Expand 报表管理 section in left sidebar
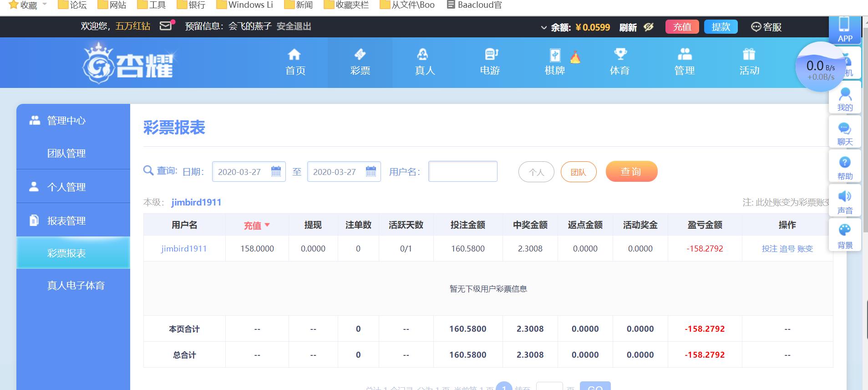The height and width of the screenshot is (390, 868). tap(66, 221)
